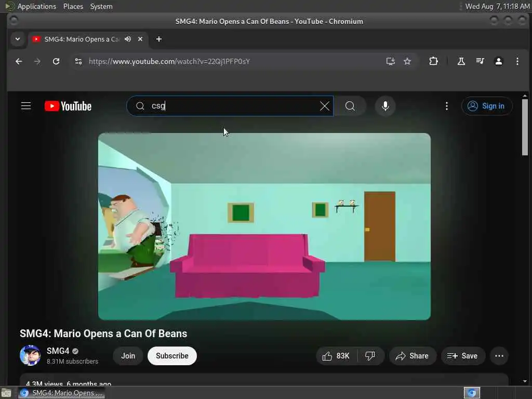Image resolution: width=532 pixels, height=399 pixels.
Task: Open media controls icon in toolbar
Action: 480,61
